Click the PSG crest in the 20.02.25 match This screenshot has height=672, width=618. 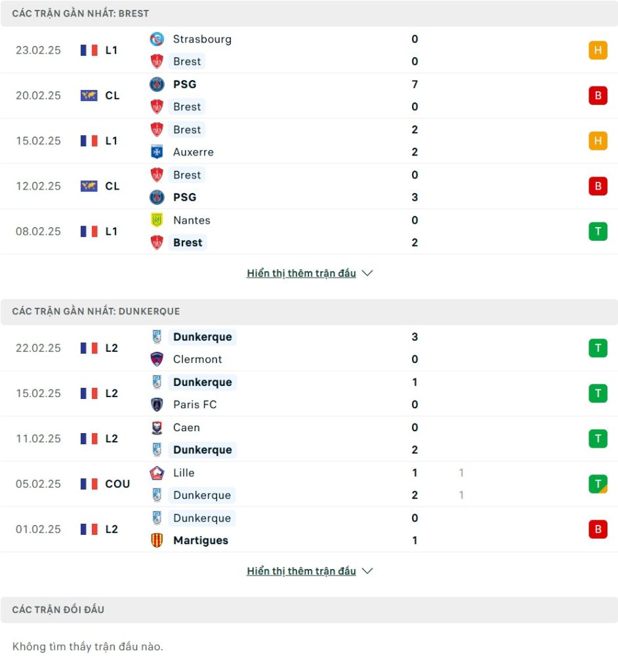pos(157,84)
